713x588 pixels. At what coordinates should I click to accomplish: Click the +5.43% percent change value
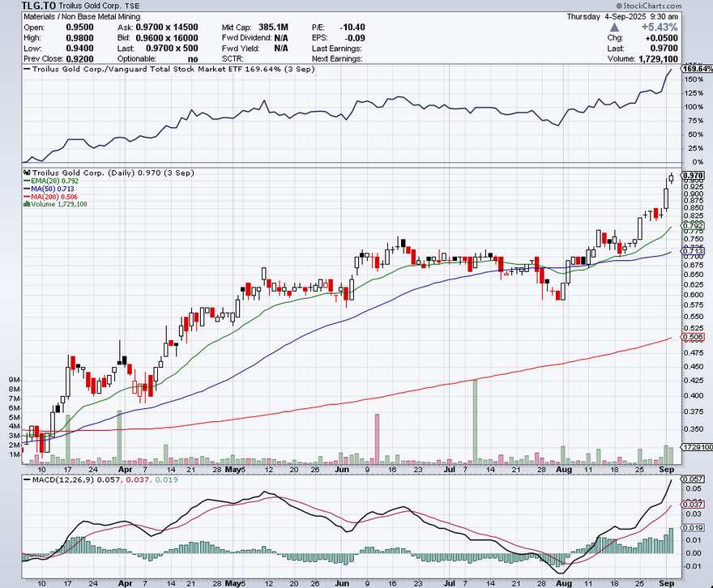point(660,28)
